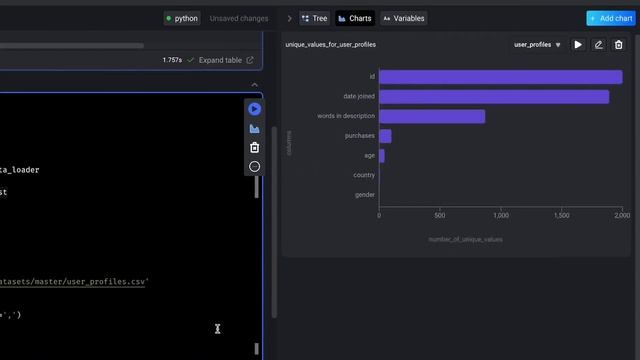640x360 pixels.
Task: Open the user_profiles dropdown
Action: (537, 44)
